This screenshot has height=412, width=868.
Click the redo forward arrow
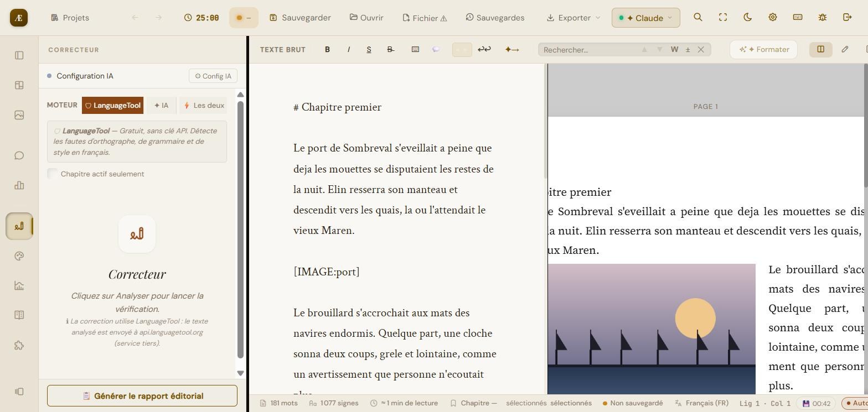pos(159,18)
